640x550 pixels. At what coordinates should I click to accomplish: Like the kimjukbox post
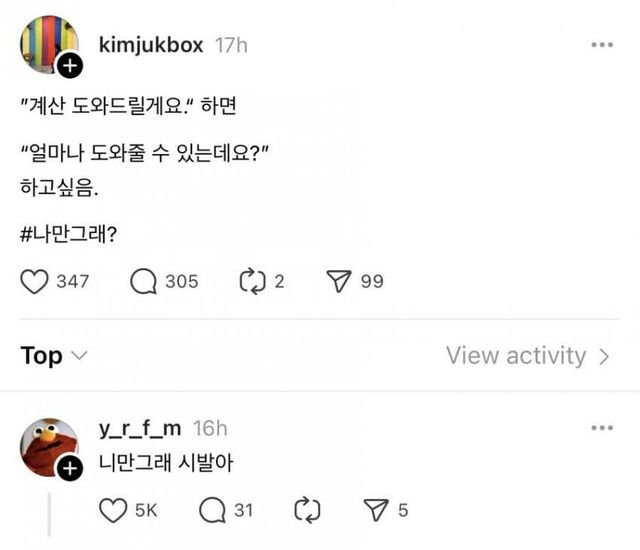pyautogui.click(x=35, y=282)
